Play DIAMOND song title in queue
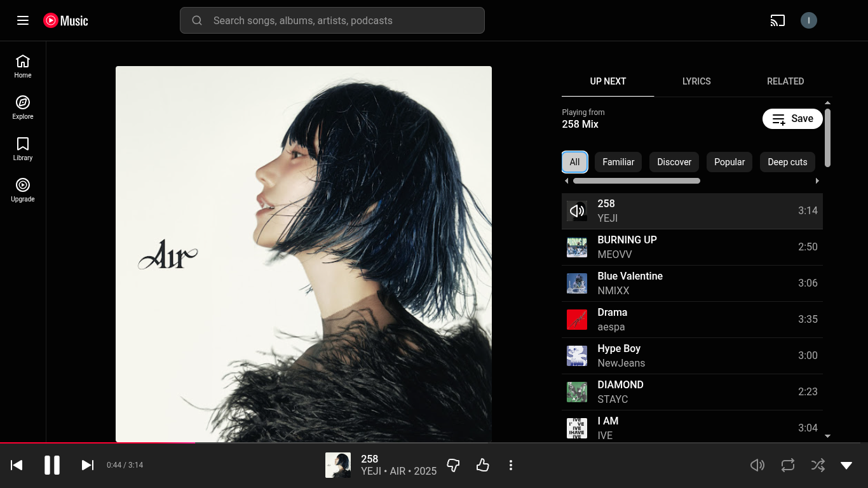The width and height of the screenshot is (868, 488). 621,385
